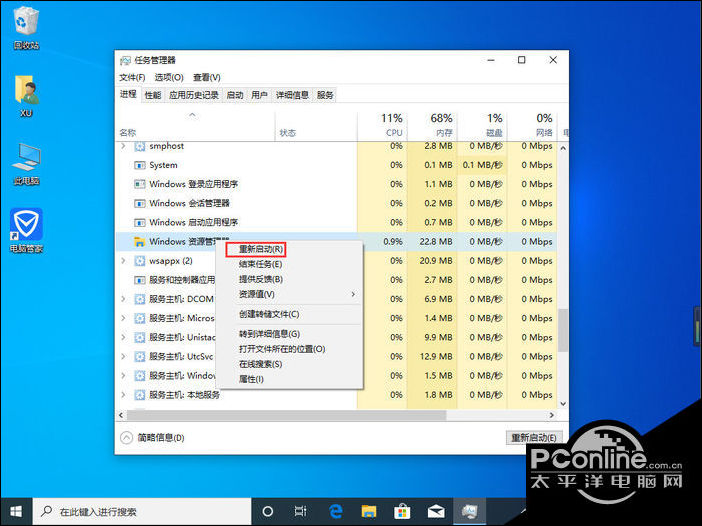Click the taskbar search box

click(x=142, y=511)
